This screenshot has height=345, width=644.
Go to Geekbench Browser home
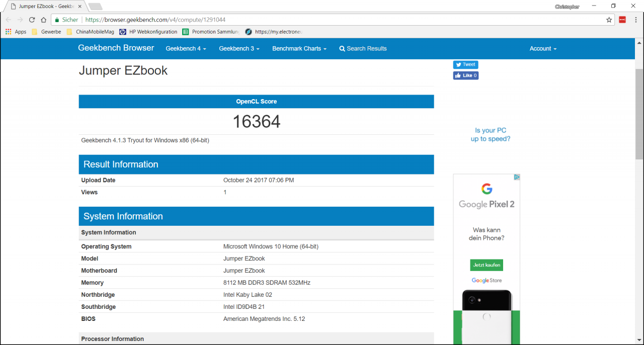(x=116, y=48)
